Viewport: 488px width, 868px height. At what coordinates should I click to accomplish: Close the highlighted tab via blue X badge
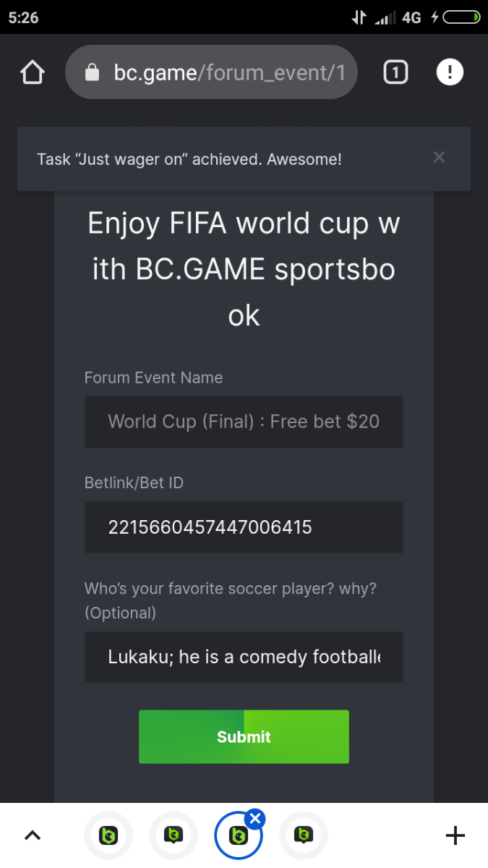pyautogui.click(x=255, y=818)
